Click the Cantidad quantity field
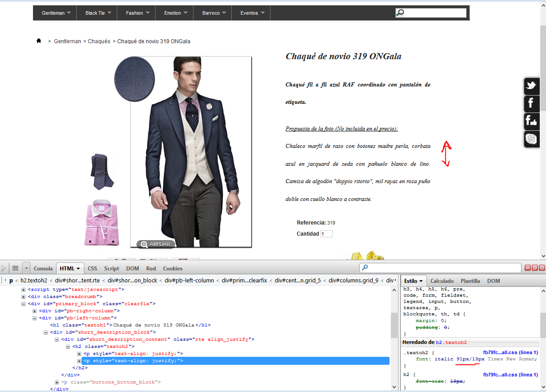This screenshot has width=546, height=392. pyautogui.click(x=326, y=234)
